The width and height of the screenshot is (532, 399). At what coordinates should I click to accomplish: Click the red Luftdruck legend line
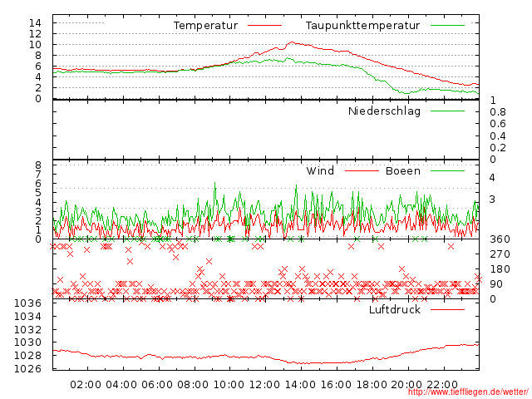pos(447,309)
